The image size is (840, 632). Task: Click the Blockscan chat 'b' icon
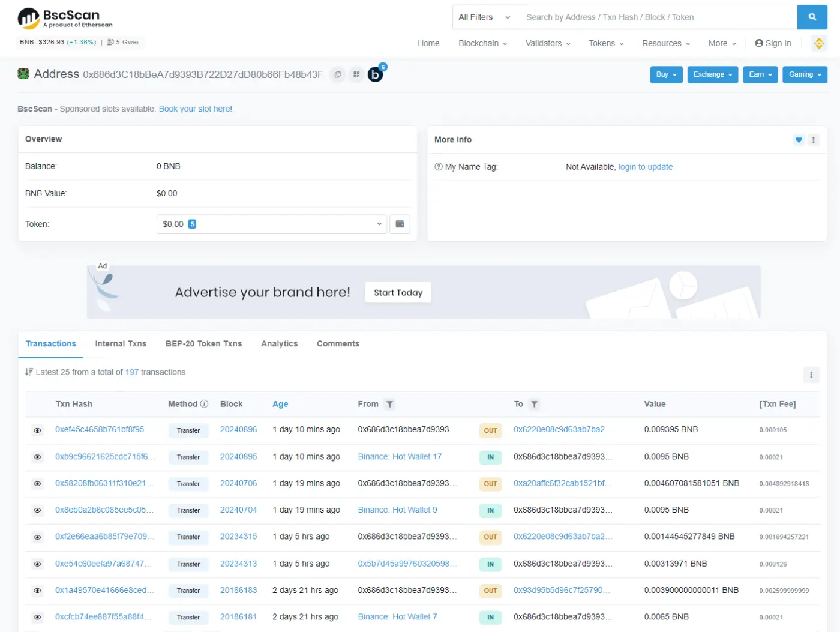[375, 75]
